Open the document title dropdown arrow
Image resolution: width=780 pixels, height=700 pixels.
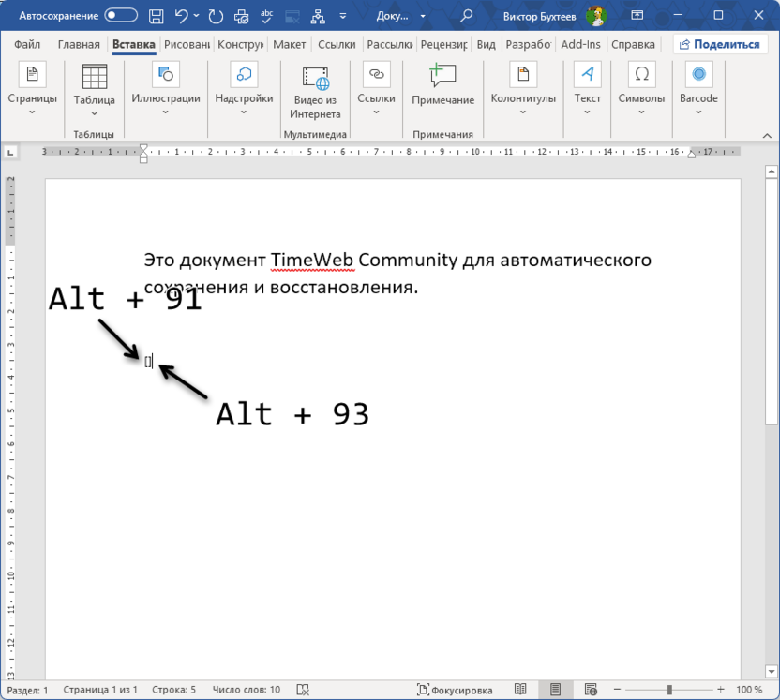tap(423, 16)
